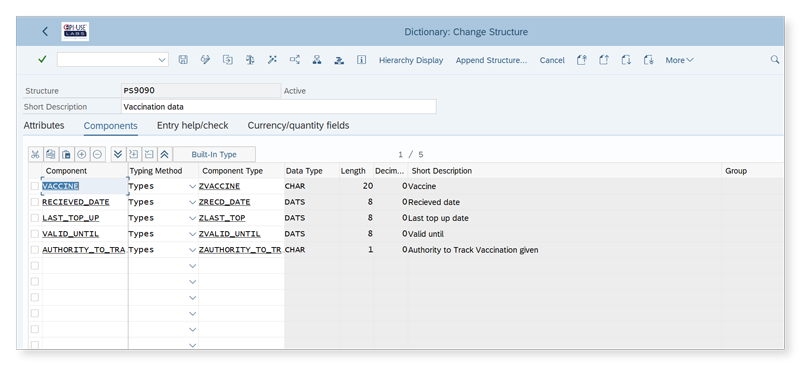
Task: Click the Copy icon in components toolbar
Action: tap(51, 154)
